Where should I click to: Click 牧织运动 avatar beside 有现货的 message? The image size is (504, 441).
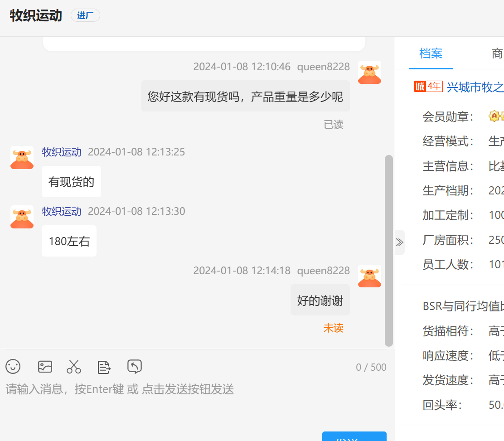pyautogui.click(x=22, y=158)
